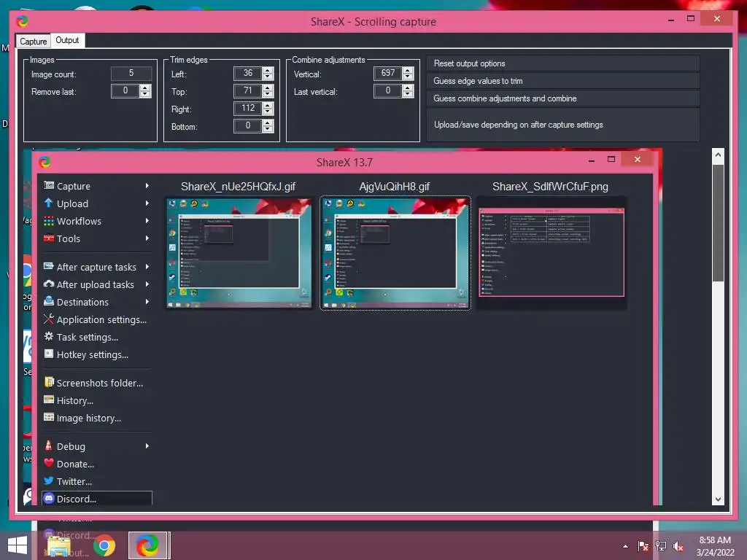Increase the Vertical combine adjustment
The width and height of the screenshot is (747, 560).
point(408,70)
